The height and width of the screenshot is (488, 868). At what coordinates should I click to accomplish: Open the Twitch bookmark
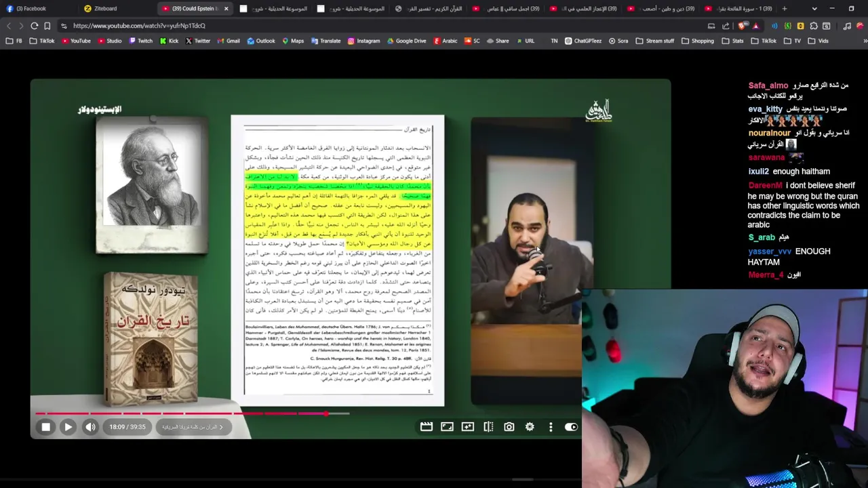click(140, 41)
